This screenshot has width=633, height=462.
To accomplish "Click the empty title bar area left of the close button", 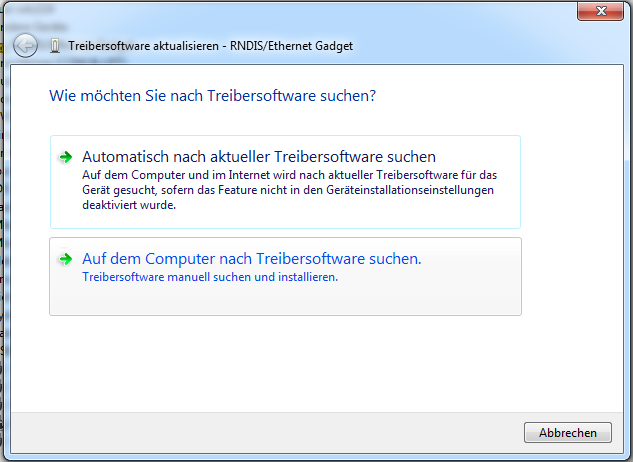I will (x=300, y=11).
